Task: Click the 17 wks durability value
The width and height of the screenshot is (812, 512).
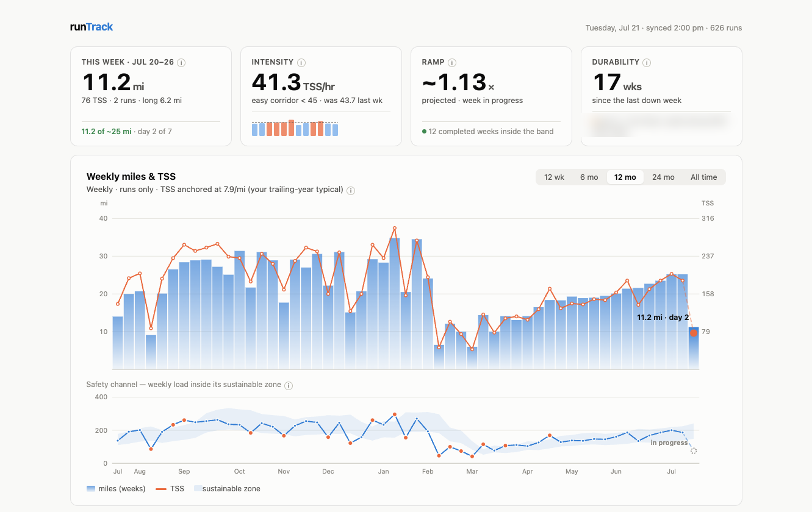Action: 617,82
